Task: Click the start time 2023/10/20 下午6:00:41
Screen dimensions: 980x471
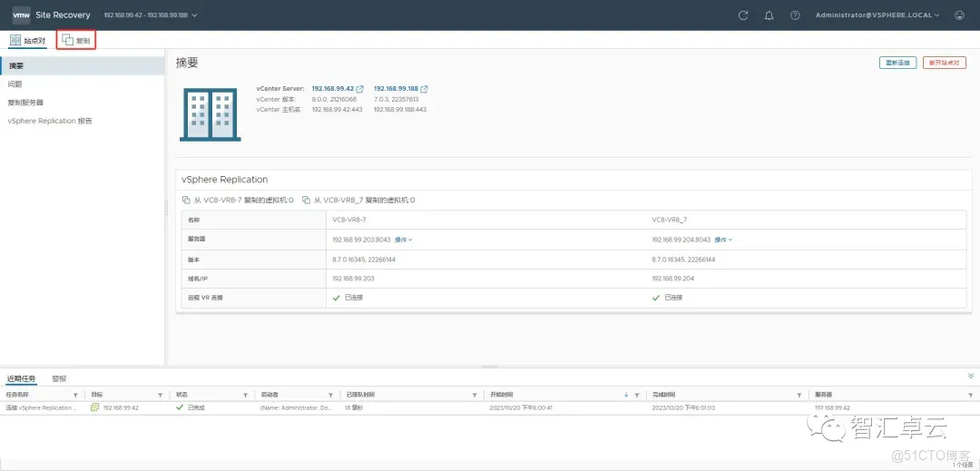Action: click(x=521, y=407)
